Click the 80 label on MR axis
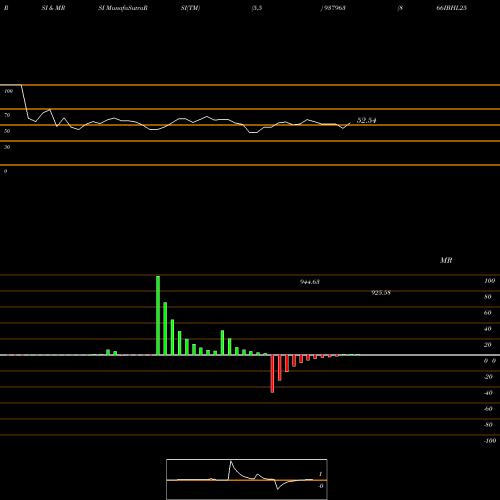The image size is (500, 500). click(488, 297)
